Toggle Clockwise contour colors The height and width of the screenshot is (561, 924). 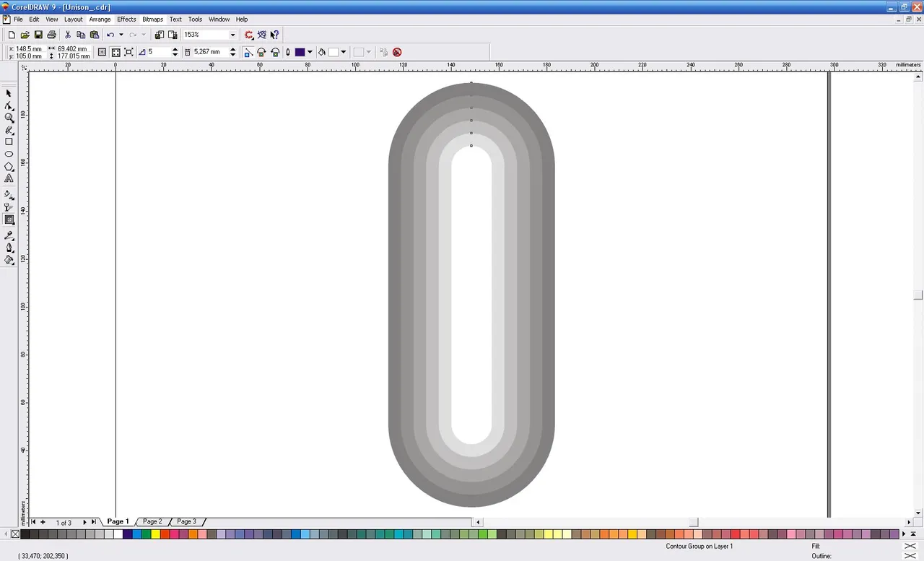coord(261,52)
